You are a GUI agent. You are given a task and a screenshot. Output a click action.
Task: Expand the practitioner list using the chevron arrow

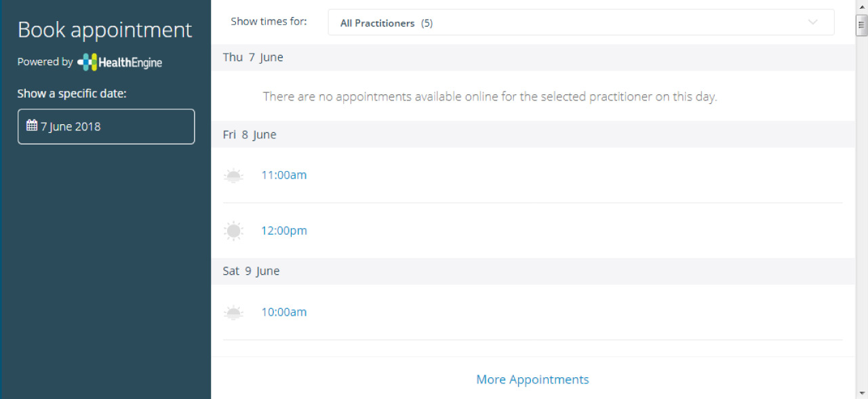click(813, 22)
